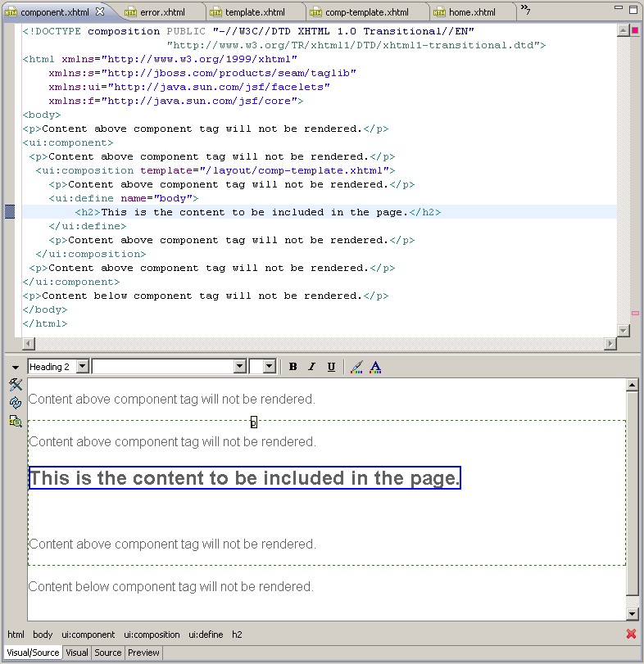Screen dimensions: 644x664
Task: Minimize the editor pane
Action: (618, 7)
